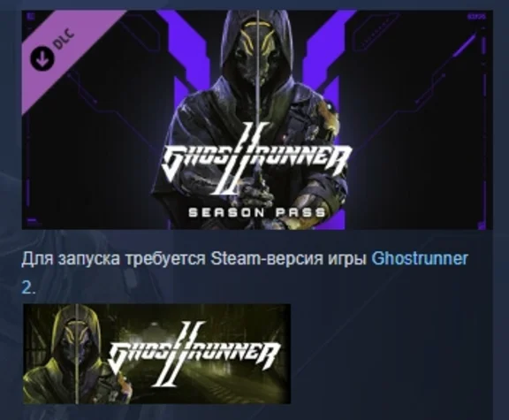The width and height of the screenshot is (509, 420).
Task: Click the 'Для запуска требуется' text
Action: coord(113,259)
